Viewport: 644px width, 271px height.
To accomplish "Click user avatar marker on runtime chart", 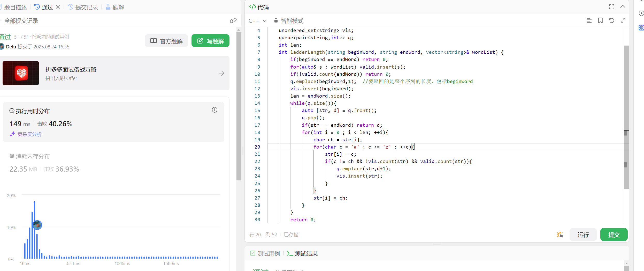I will 37,225.
